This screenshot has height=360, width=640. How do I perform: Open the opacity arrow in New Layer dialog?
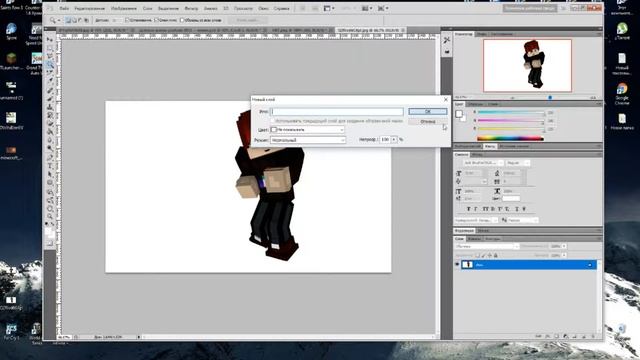[394, 140]
